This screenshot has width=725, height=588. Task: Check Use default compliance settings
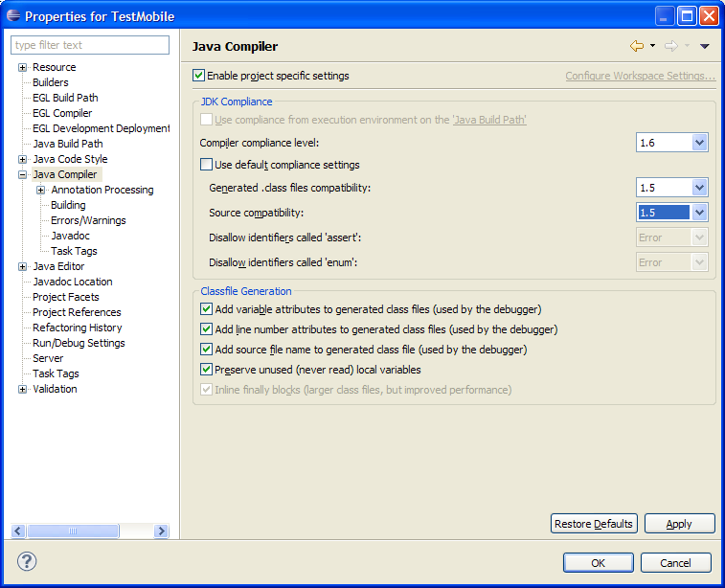click(206, 165)
